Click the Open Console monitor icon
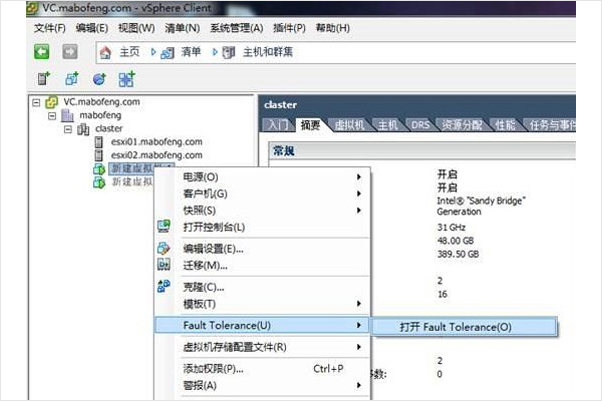 click(x=164, y=226)
